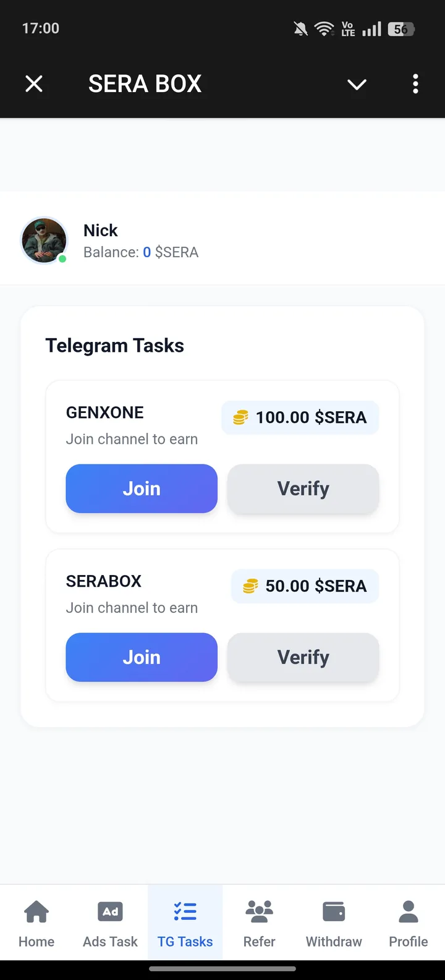Click the coin icon next to 100.00 $SERA
445x980 pixels.
coord(240,417)
